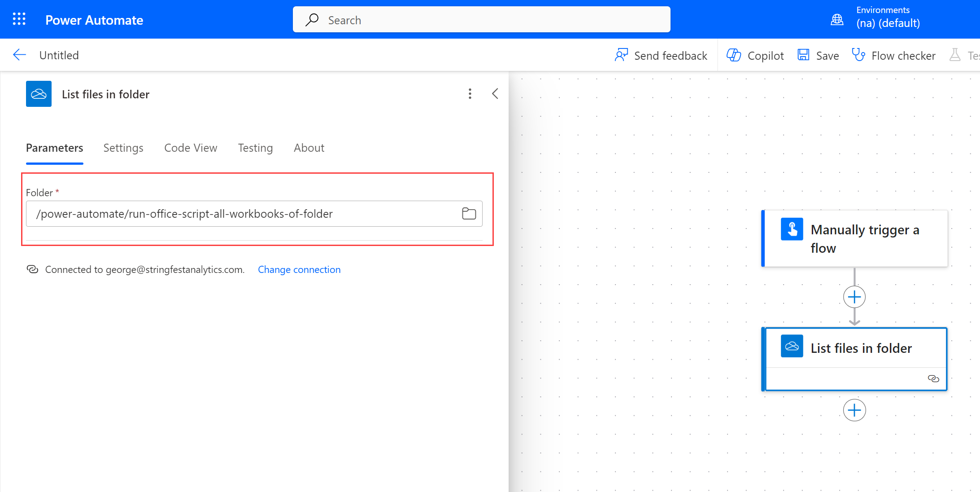The width and height of the screenshot is (980, 492).
Task: Save the flow
Action: point(818,55)
